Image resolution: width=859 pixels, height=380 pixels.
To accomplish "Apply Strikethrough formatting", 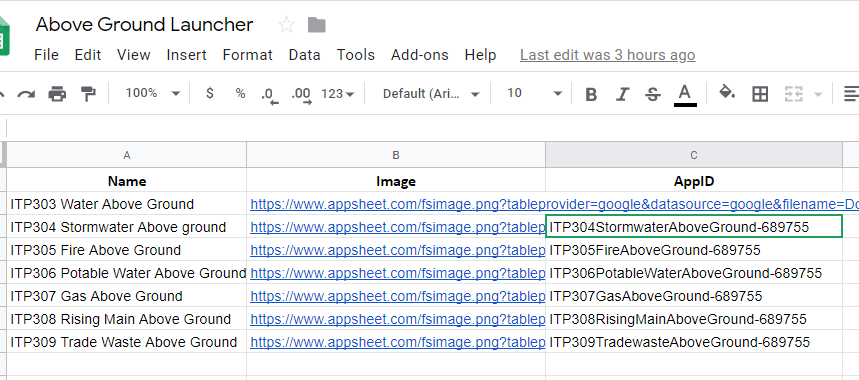I will tap(652, 94).
